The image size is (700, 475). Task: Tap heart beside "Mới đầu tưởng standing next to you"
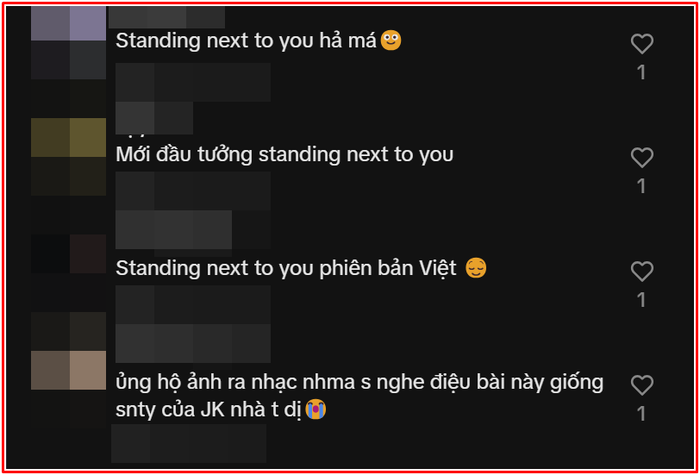642,158
